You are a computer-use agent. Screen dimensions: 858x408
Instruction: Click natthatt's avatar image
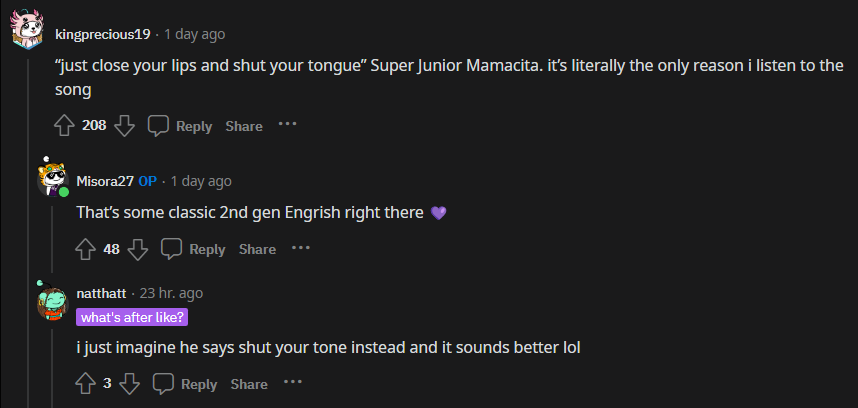click(52, 302)
